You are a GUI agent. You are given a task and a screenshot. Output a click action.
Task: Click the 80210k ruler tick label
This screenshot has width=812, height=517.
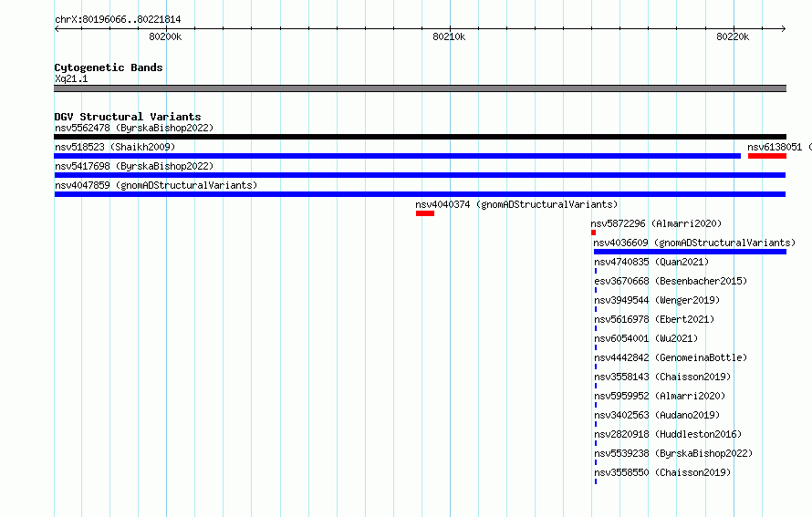coord(449,36)
